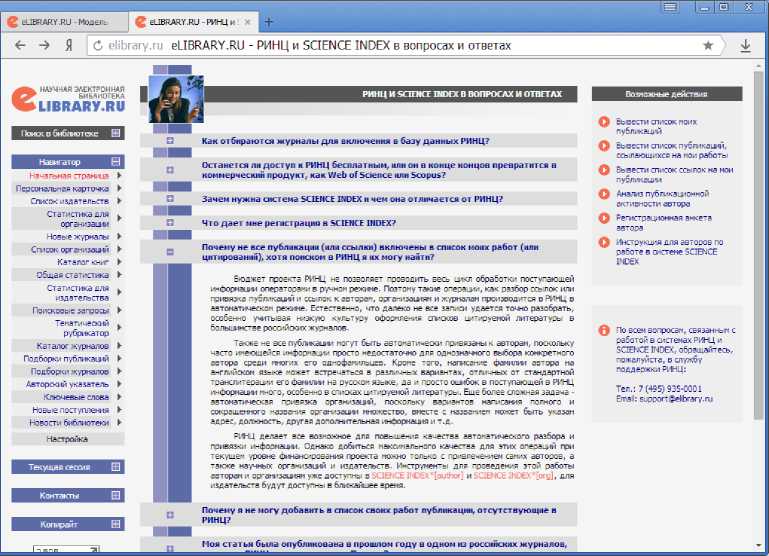Click orange arrow by Регистрационная анкета автора
The width and height of the screenshot is (769, 556).
point(604,218)
